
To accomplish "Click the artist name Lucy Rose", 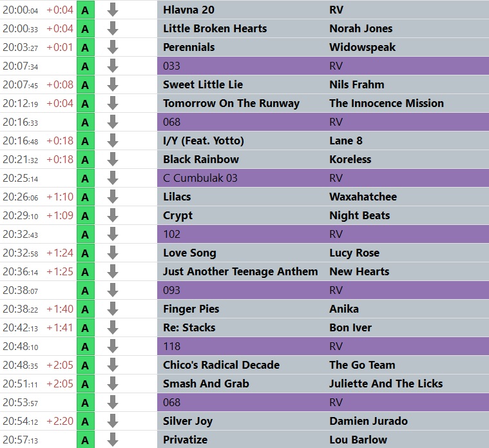I will tap(354, 253).
